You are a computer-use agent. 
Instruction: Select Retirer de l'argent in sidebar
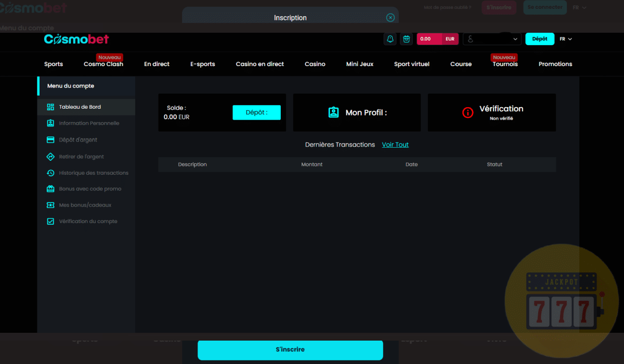tap(86, 157)
